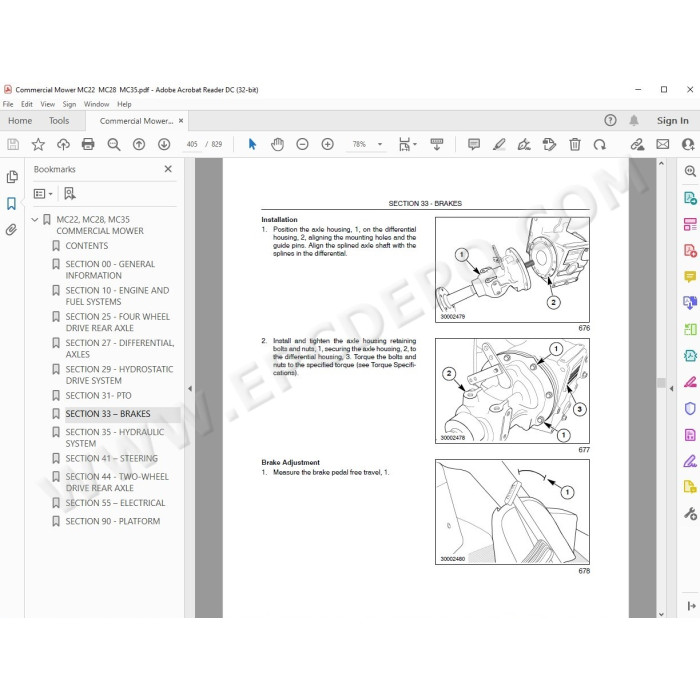The image size is (700, 700).
Task: Activate the hand pan tool
Action: click(277, 144)
